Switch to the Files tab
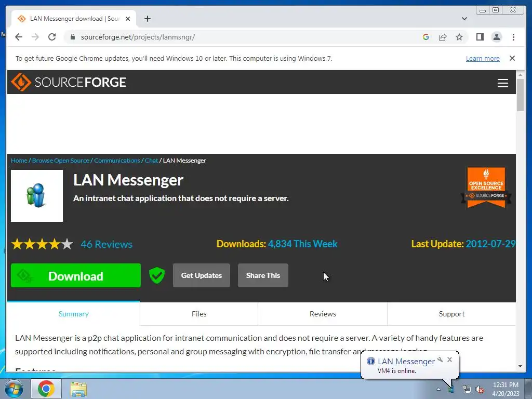Screen dimensions: 532x399 [199, 314]
